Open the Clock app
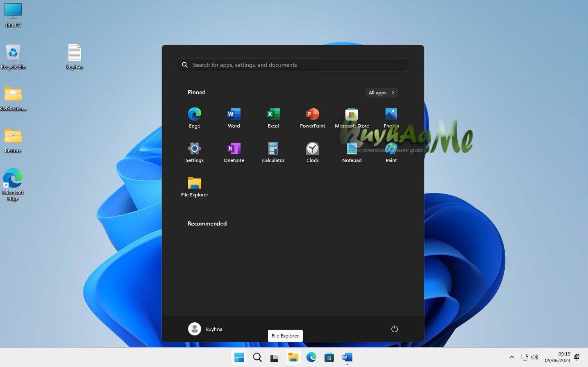 pyautogui.click(x=313, y=152)
